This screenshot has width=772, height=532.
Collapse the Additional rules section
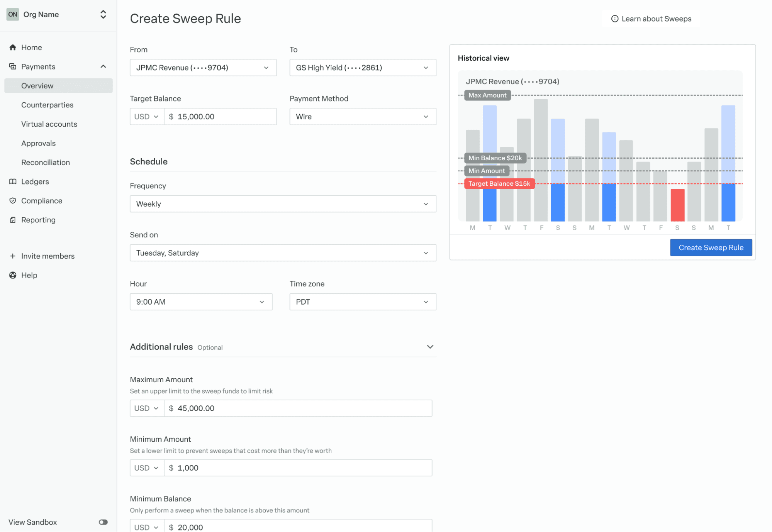pyautogui.click(x=430, y=347)
